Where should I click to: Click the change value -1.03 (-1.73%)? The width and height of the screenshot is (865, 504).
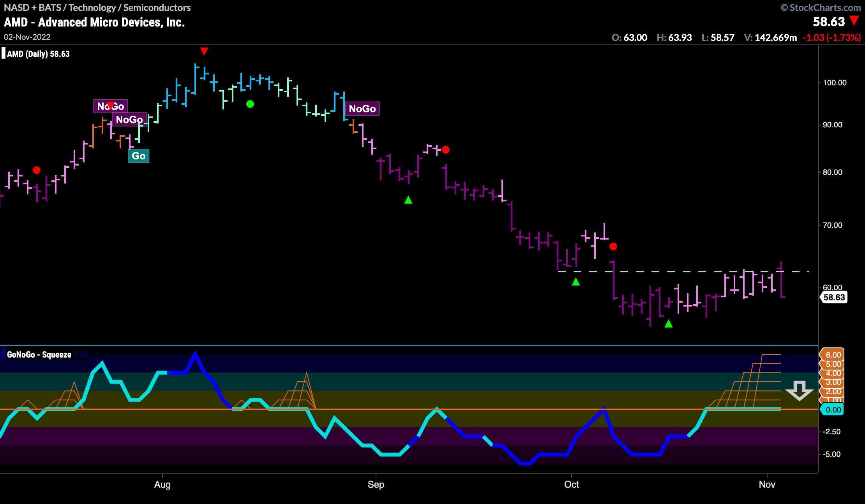click(x=831, y=37)
